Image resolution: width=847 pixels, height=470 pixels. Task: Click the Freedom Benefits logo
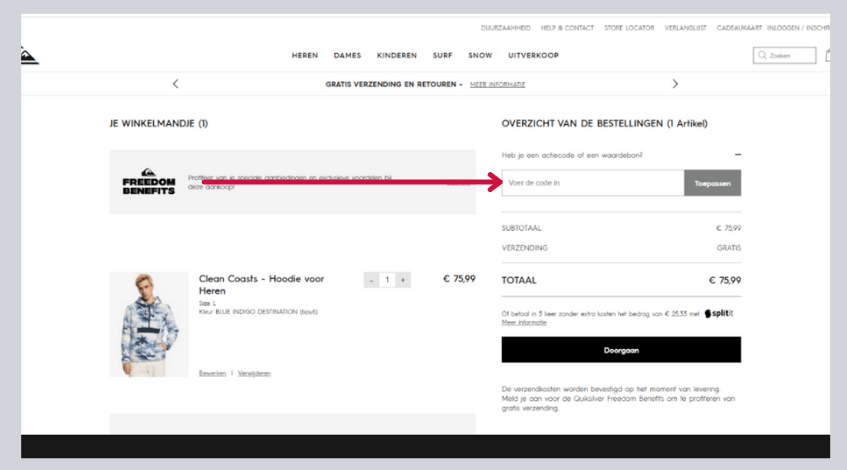149,182
